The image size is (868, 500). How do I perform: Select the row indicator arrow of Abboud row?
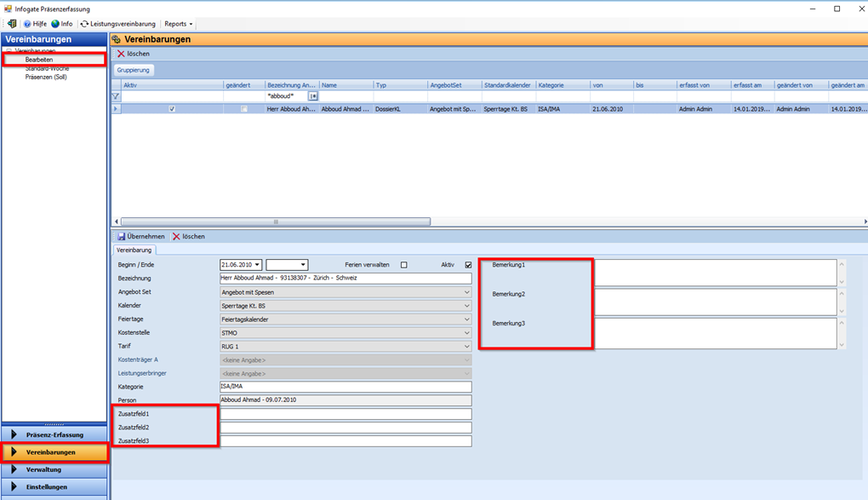[x=116, y=109]
